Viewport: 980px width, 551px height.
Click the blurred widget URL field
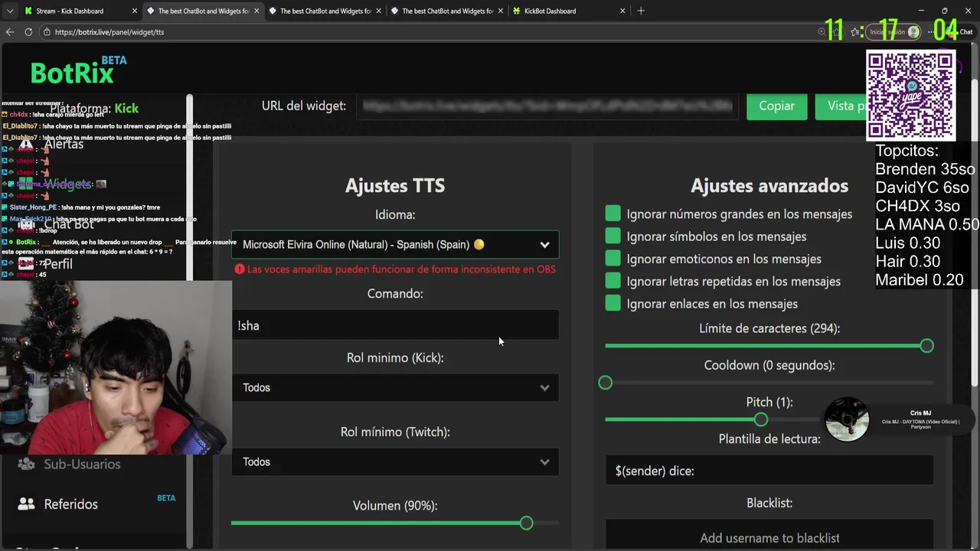[x=547, y=106]
